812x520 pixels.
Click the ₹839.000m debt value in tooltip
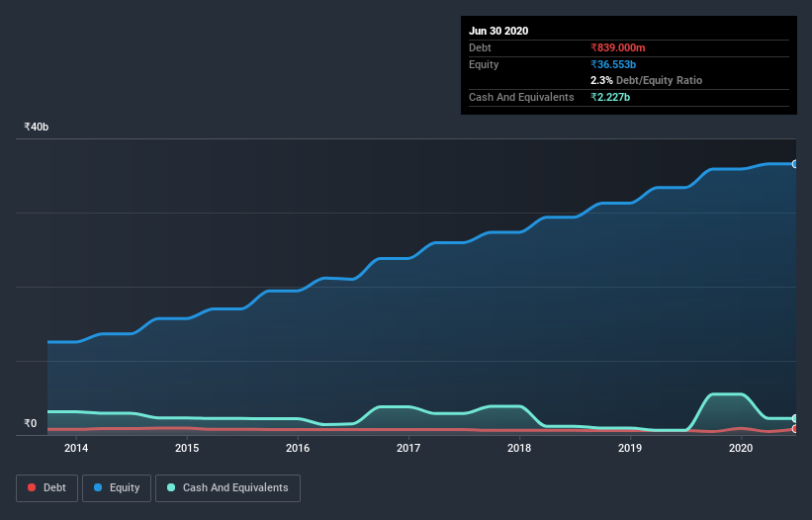[618, 47]
